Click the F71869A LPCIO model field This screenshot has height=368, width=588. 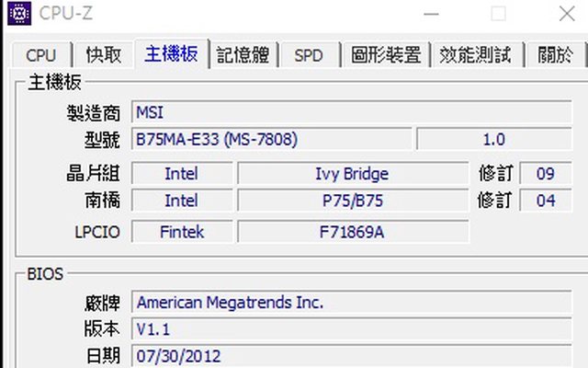pos(352,232)
